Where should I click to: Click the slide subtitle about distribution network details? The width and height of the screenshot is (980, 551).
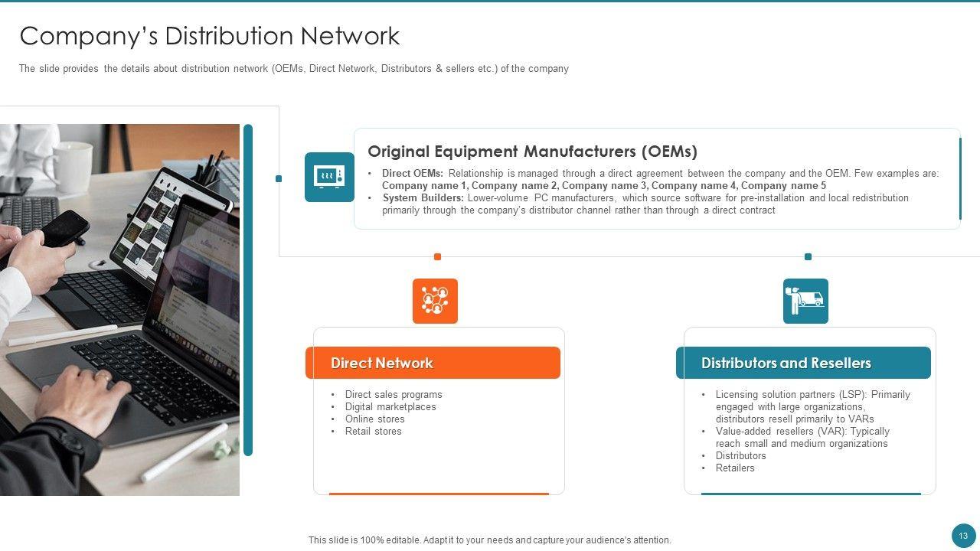(x=294, y=69)
